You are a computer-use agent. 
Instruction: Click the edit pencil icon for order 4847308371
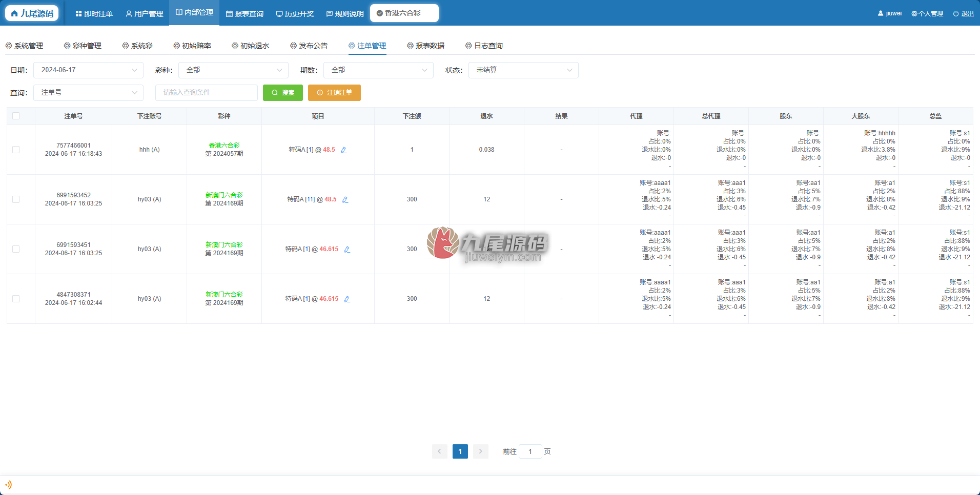point(347,299)
